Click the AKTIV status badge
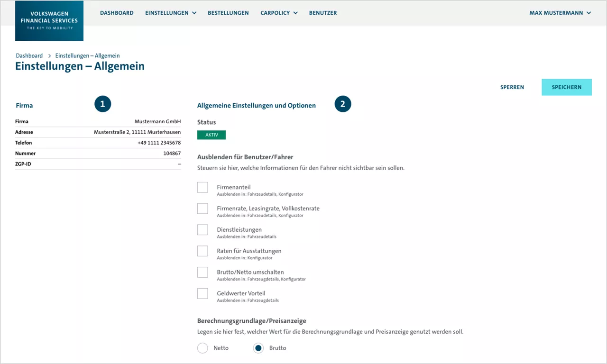 211,135
